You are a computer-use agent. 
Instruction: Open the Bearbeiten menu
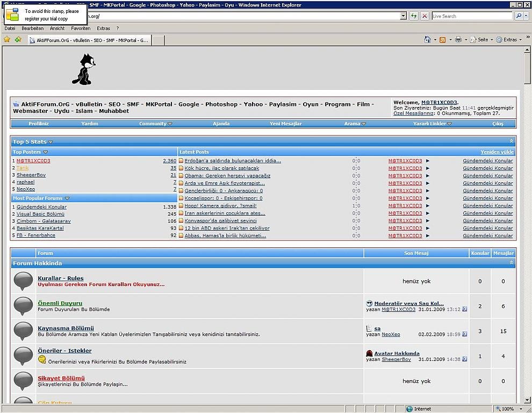[x=33, y=29]
